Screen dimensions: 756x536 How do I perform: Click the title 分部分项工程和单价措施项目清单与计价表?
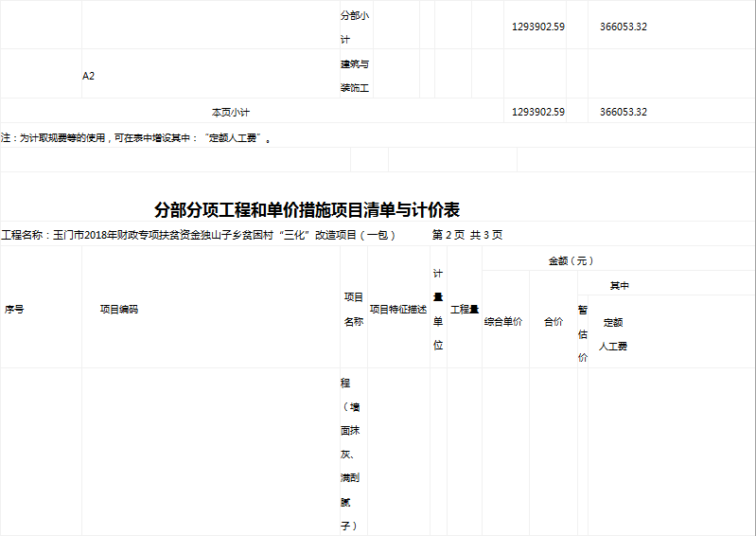[307, 209]
